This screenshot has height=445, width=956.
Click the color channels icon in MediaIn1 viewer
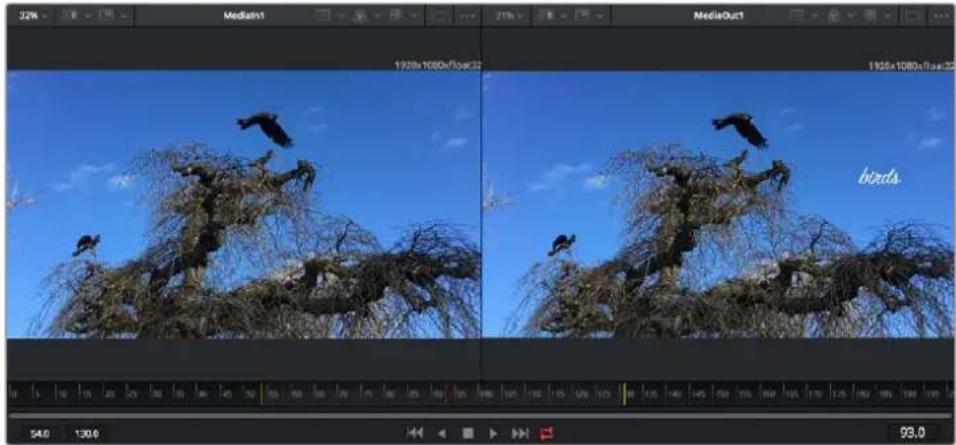(360, 16)
